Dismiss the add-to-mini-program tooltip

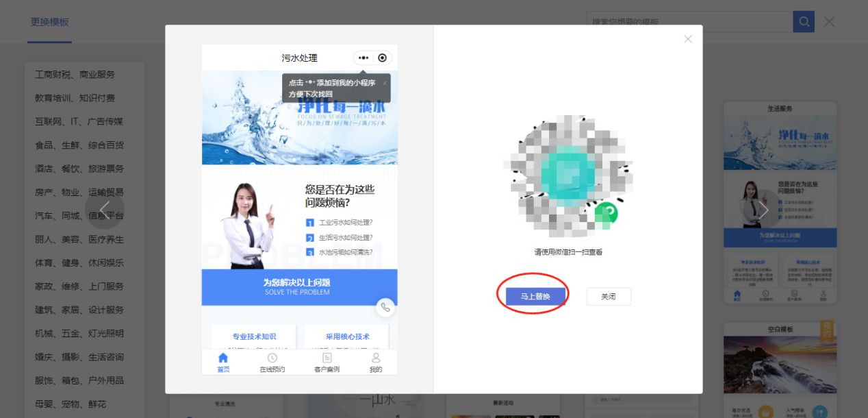tap(385, 82)
